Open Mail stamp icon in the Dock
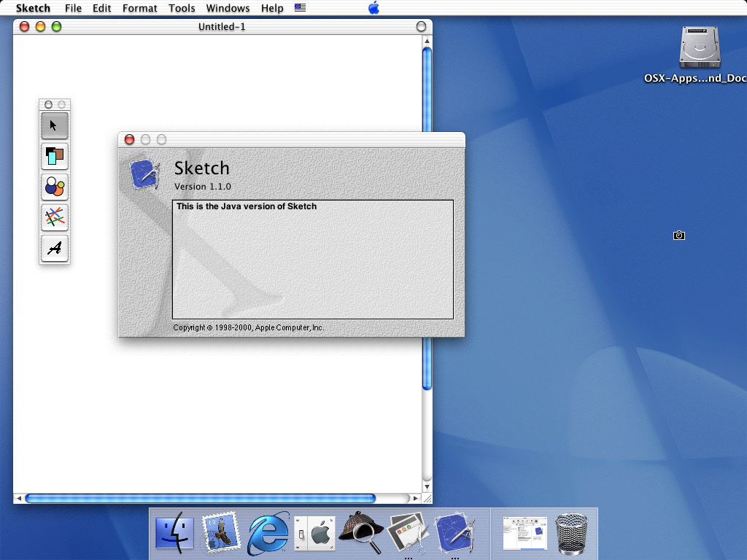Image resolution: width=747 pixels, height=560 pixels. [220, 532]
